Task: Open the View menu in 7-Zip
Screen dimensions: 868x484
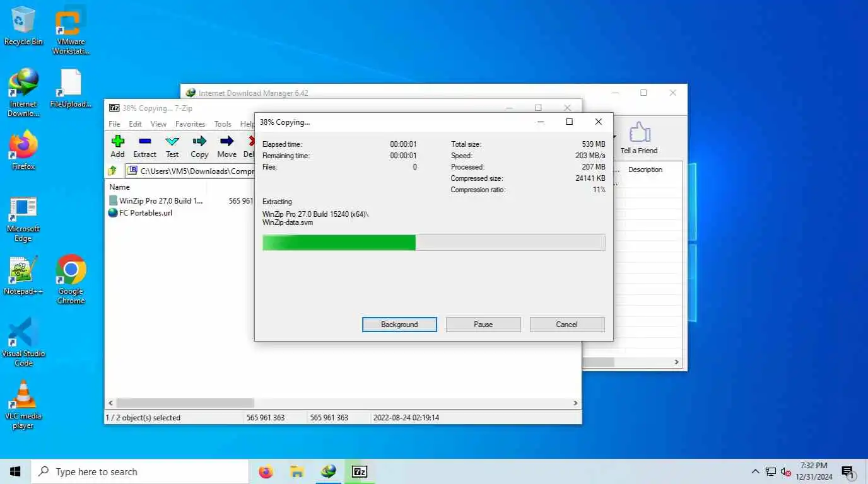Action: pos(158,124)
